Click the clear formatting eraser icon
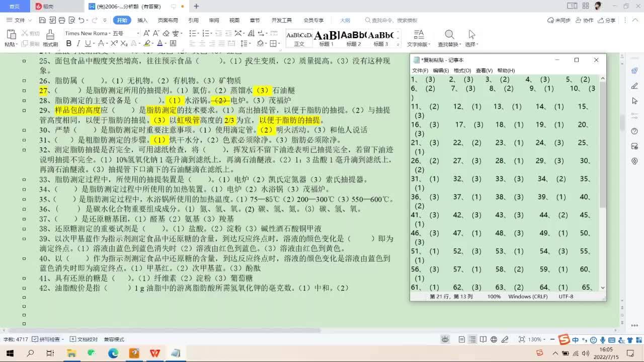 tap(166, 33)
